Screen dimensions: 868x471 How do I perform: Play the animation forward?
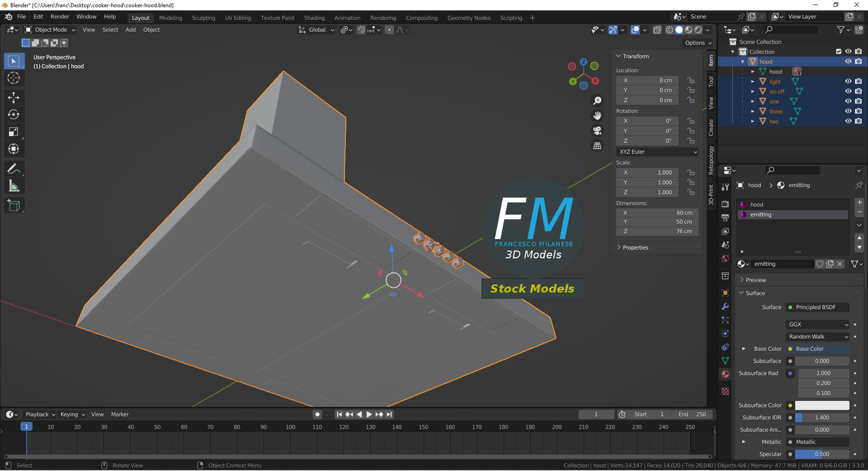click(369, 414)
